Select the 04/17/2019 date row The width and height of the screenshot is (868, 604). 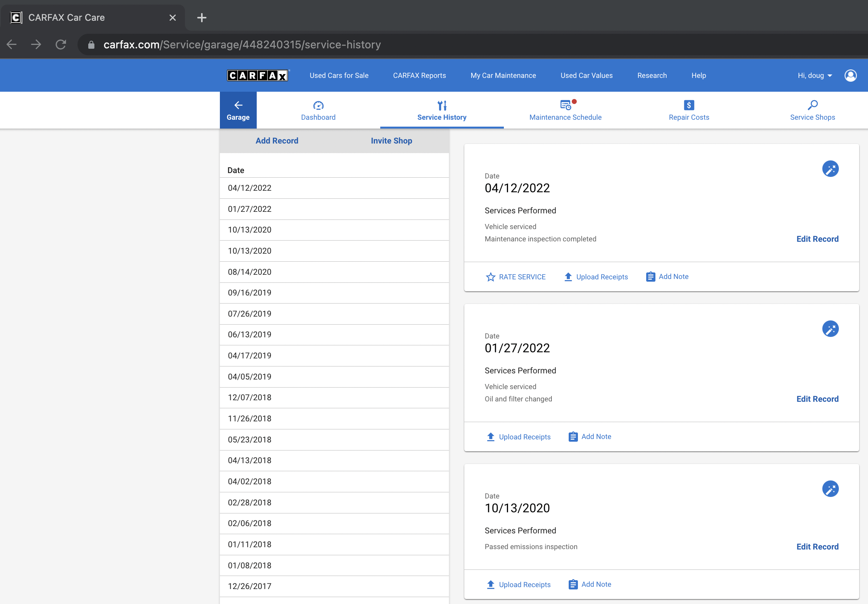334,356
